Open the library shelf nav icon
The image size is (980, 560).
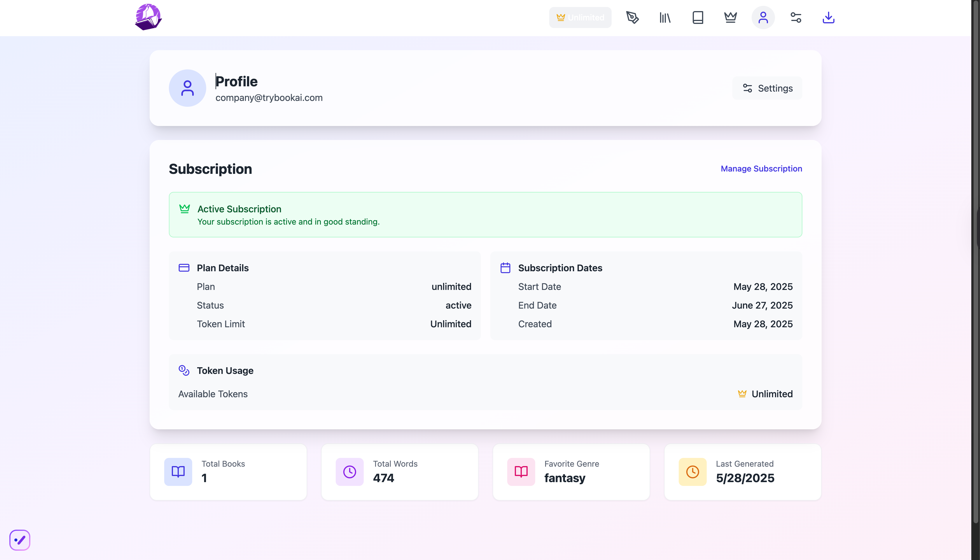[x=665, y=17]
